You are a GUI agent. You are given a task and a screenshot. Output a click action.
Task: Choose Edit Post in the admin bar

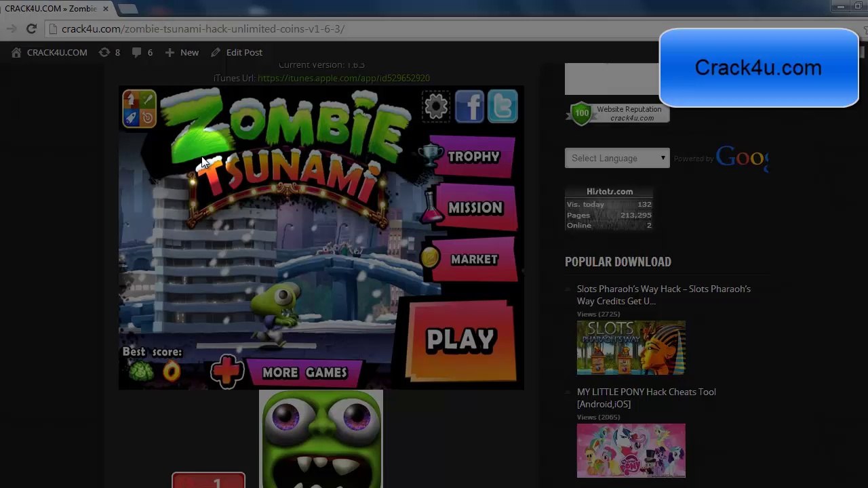pos(237,52)
